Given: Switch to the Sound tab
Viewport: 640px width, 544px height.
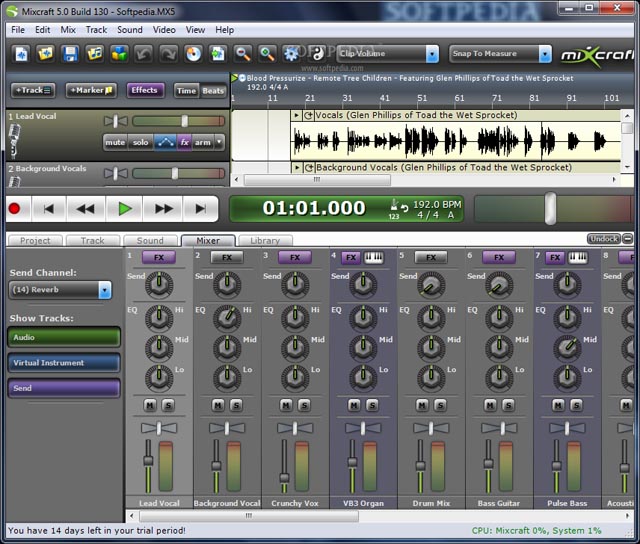Looking at the screenshot, I should (x=150, y=241).
